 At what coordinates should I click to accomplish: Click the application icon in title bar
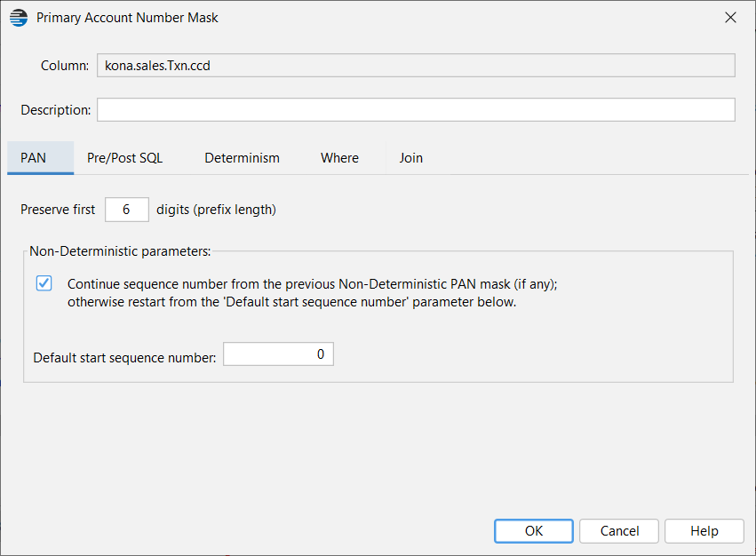19,18
